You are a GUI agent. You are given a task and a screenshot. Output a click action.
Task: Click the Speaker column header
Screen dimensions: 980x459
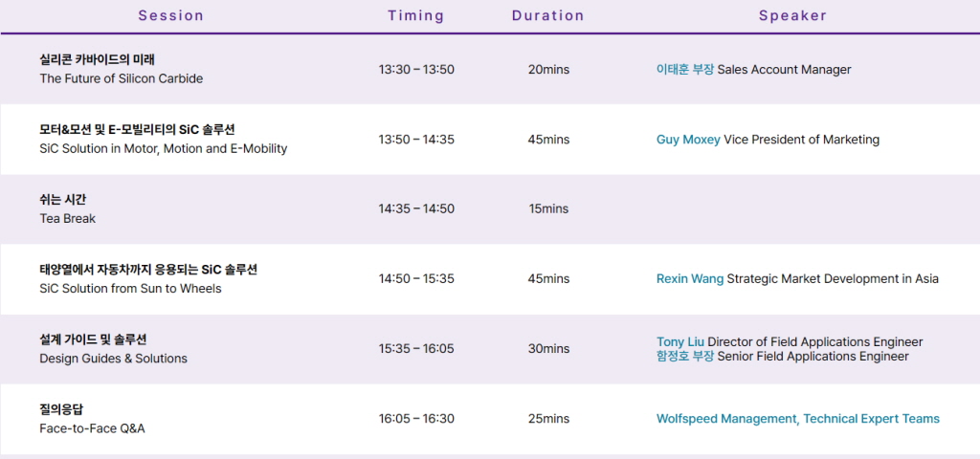click(x=792, y=15)
